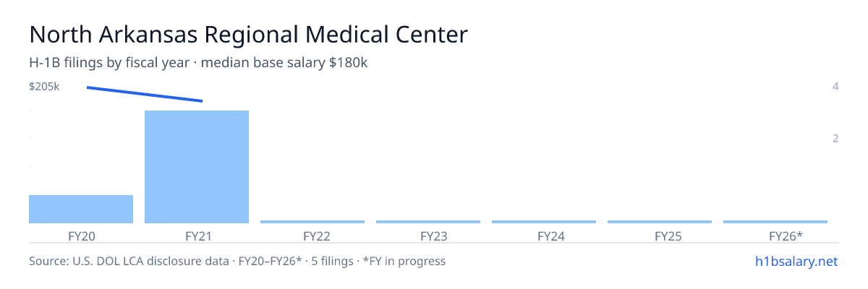Click the thin FY25 bar
Image resolution: width=868 pixels, height=289 pixels.
point(660,222)
